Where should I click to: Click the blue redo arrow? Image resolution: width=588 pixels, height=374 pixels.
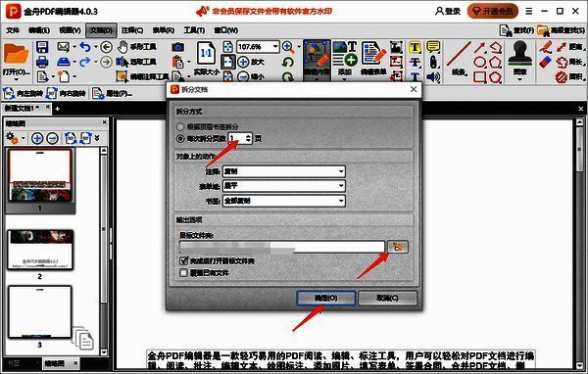(85, 62)
